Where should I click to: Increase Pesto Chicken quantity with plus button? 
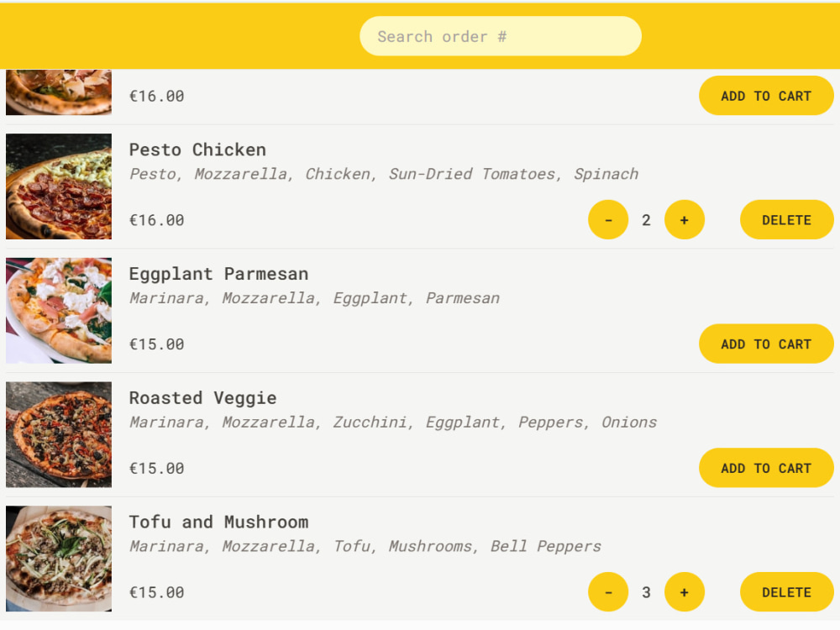[684, 220]
